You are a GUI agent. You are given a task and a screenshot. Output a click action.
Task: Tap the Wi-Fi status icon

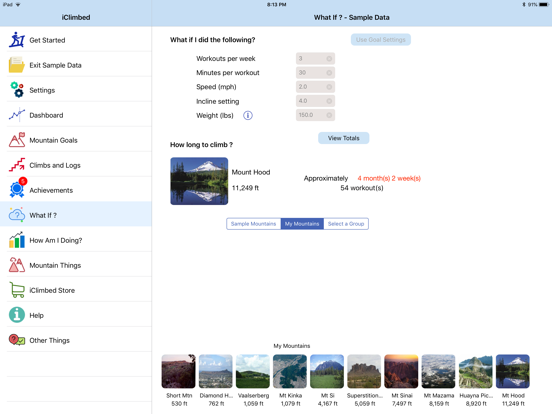tap(18, 5)
